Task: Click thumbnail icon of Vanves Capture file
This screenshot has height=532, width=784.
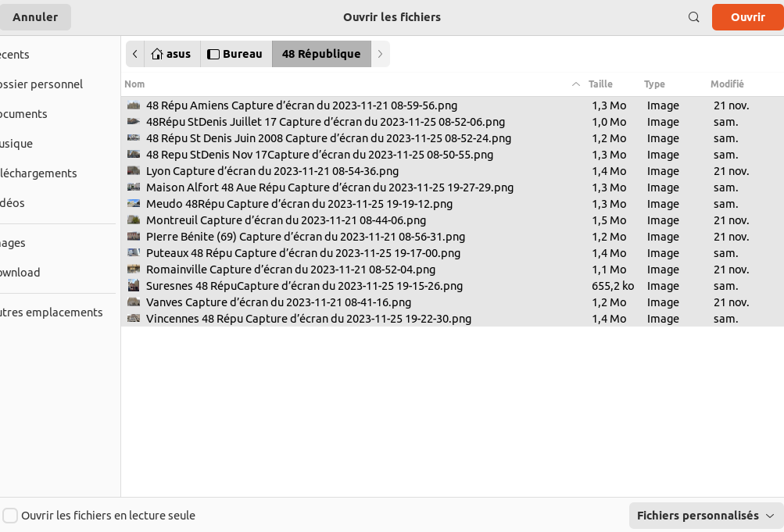Action: tap(134, 302)
